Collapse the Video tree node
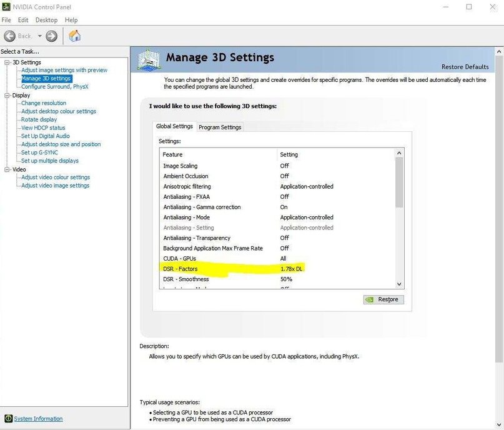 7,169
